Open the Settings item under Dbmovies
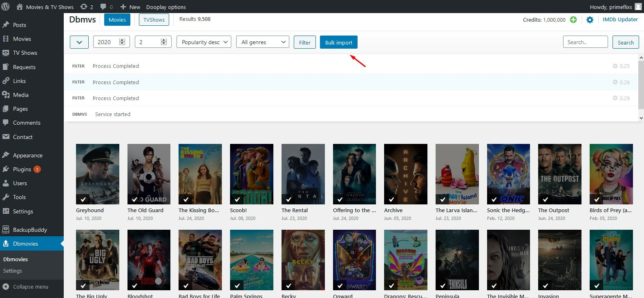Viewport: 644px width, 298px height. click(x=13, y=271)
